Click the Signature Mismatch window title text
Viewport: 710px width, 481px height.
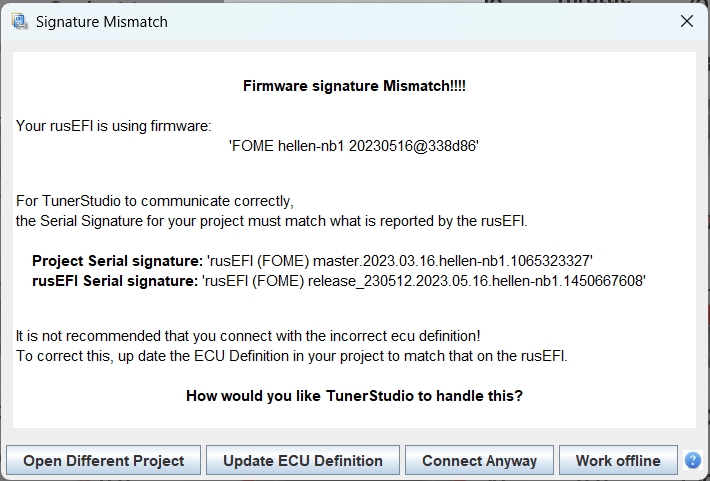click(101, 21)
